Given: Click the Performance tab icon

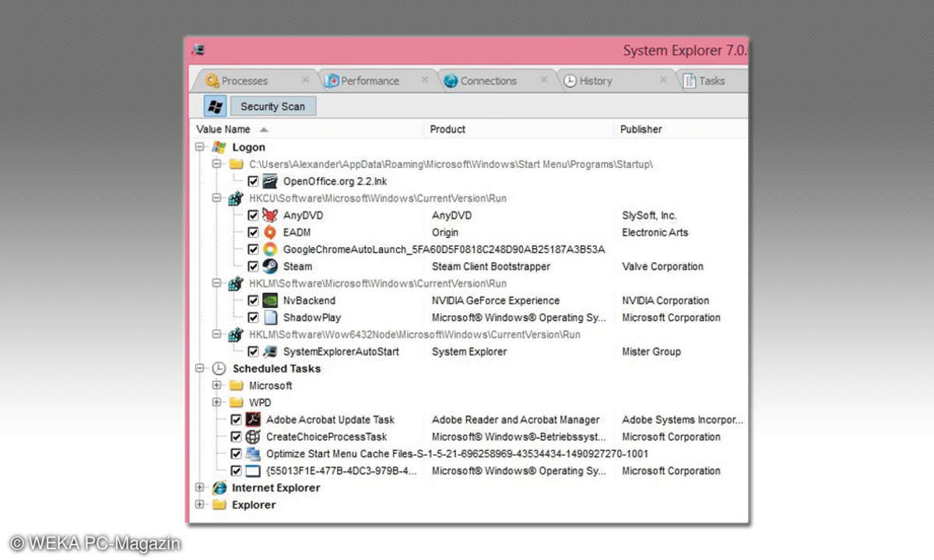Looking at the screenshot, I should pyautogui.click(x=332, y=81).
